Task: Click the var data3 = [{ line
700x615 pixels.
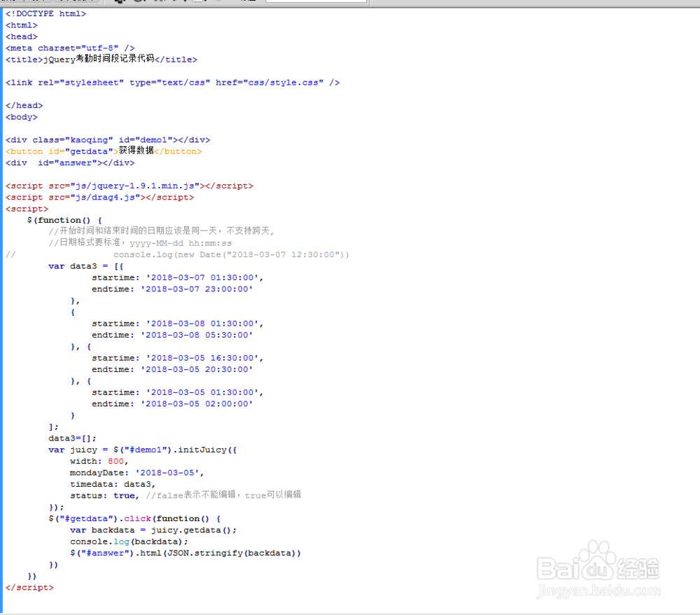Action: click(85, 266)
